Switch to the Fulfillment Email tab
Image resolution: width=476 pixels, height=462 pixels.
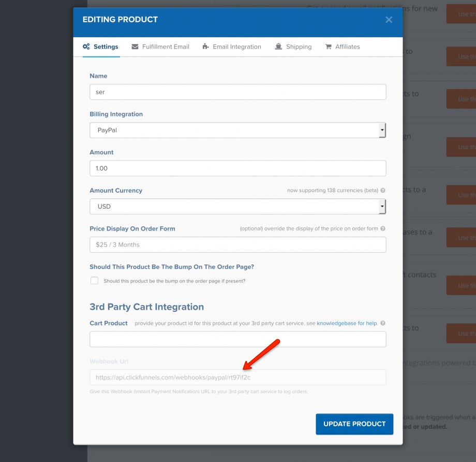166,47
